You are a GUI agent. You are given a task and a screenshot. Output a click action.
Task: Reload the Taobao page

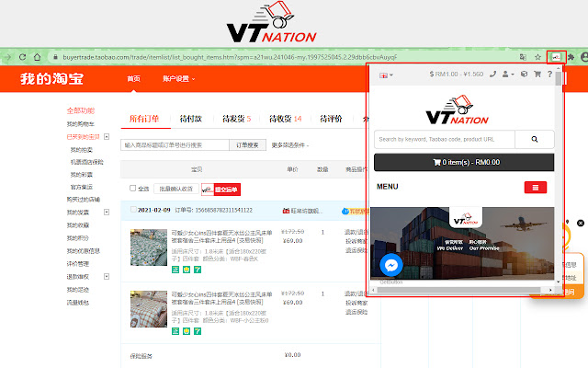[x=22, y=57]
